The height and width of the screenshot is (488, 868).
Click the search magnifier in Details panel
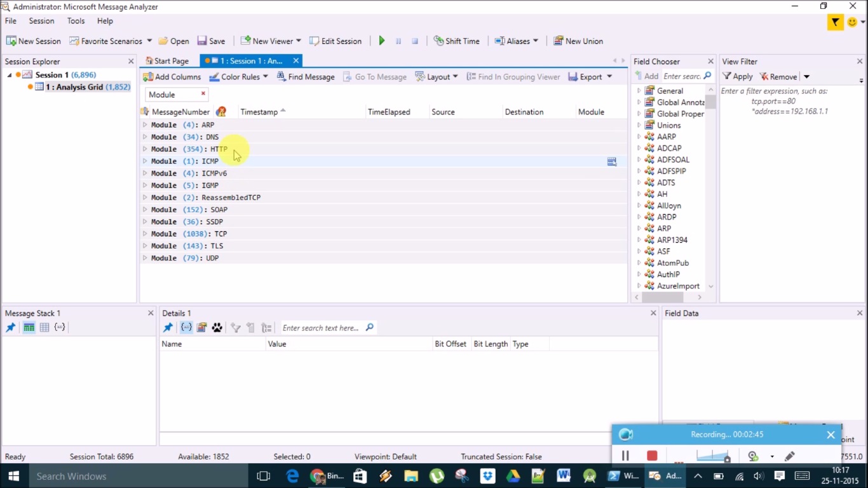pyautogui.click(x=370, y=328)
